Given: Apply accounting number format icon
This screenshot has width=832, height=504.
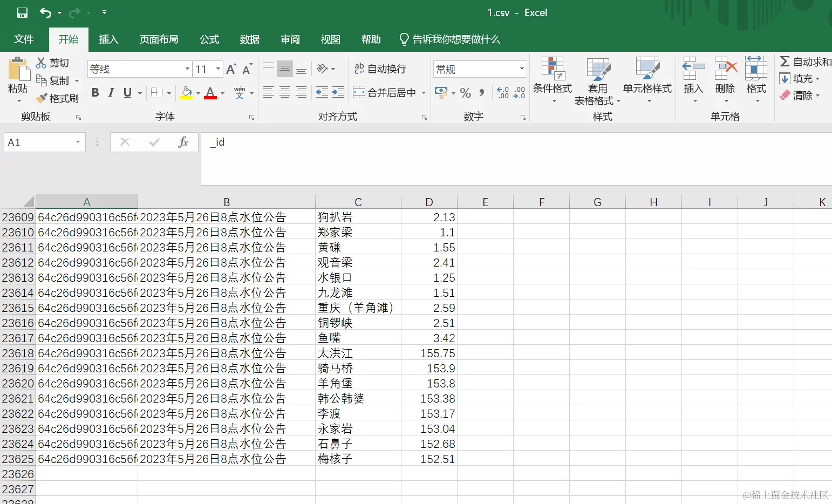Looking at the screenshot, I should click(x=441, y=93).
